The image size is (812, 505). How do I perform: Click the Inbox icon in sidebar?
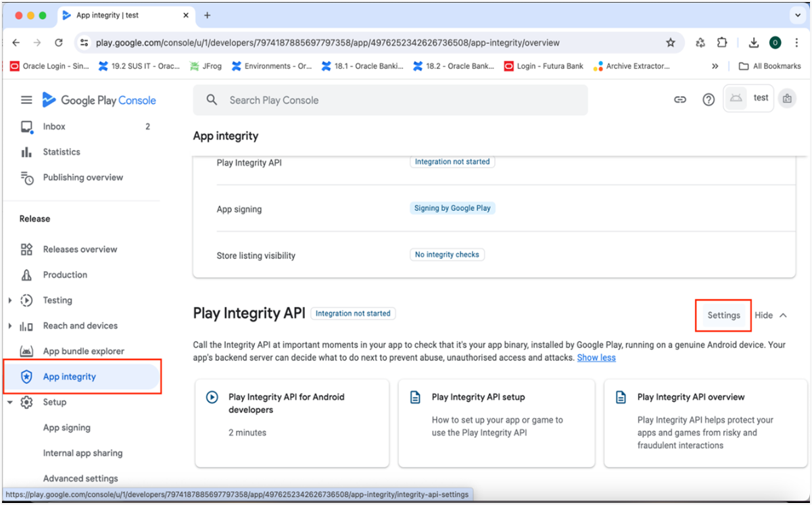(26, 126)
